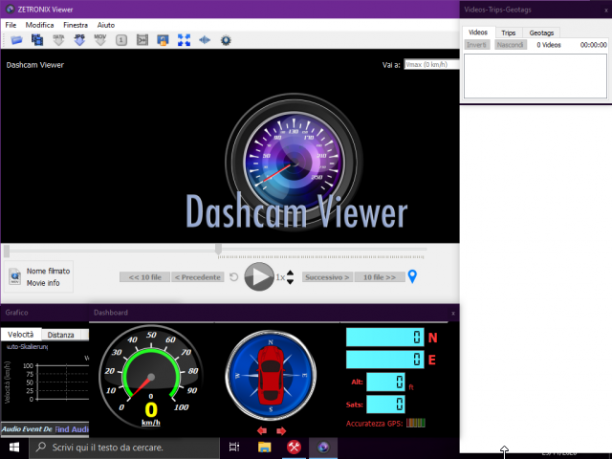This screenshot has width=612, height=459.
Task: Click the blue map pin icon
Action: point(412,276)
